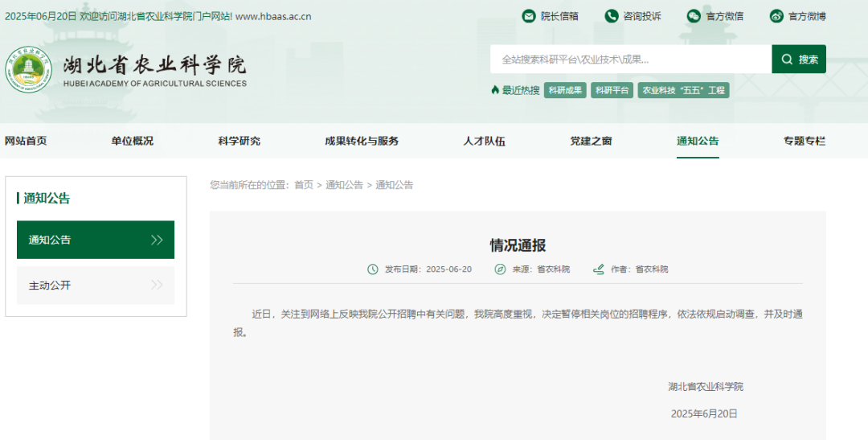Click the 科研平台 hot search tag
Image resolution: width=868 pixels, height=440 pixels.
(x=612, y=90)
